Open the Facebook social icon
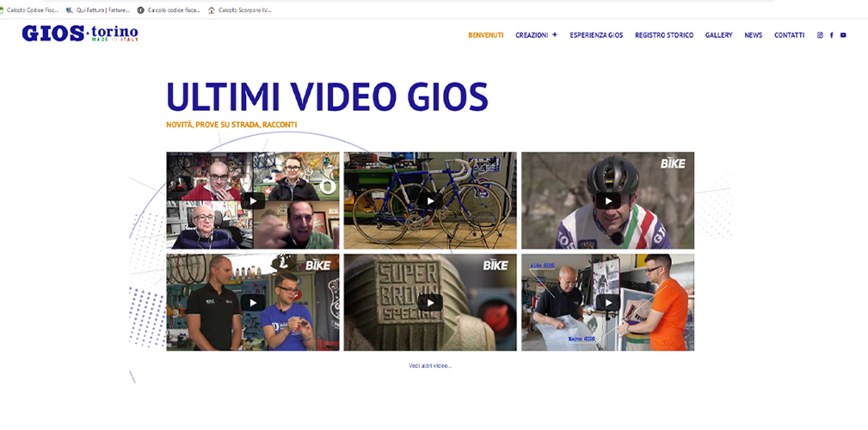 831,35
